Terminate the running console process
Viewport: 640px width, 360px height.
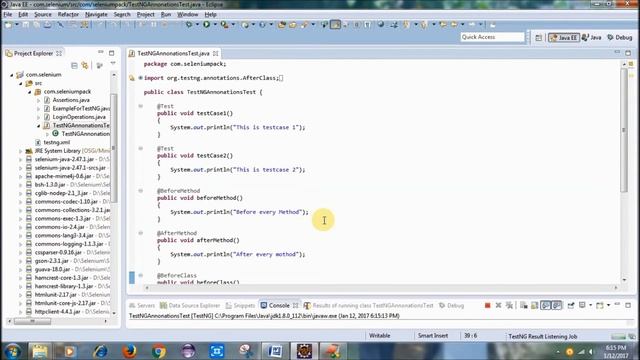[487, 305]
